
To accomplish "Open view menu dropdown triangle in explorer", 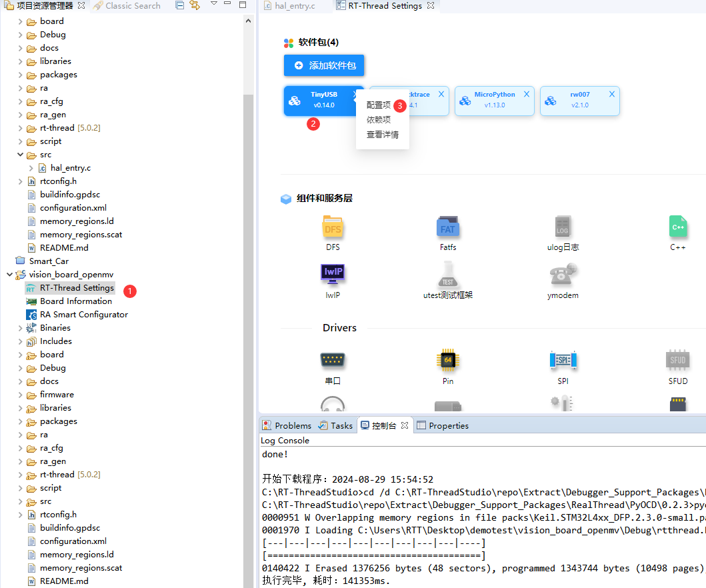I will tap(214, 3).
